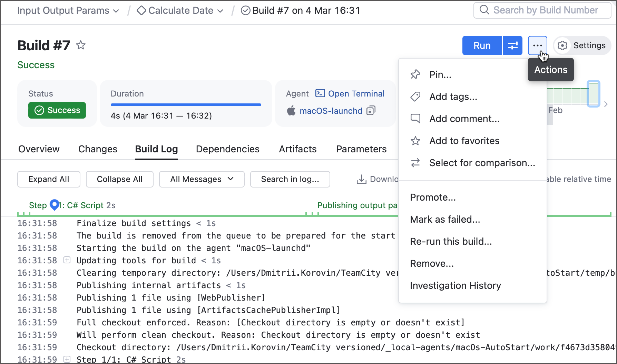Expand Step 1/1 C# Script log entry

[x=67, y=360]
